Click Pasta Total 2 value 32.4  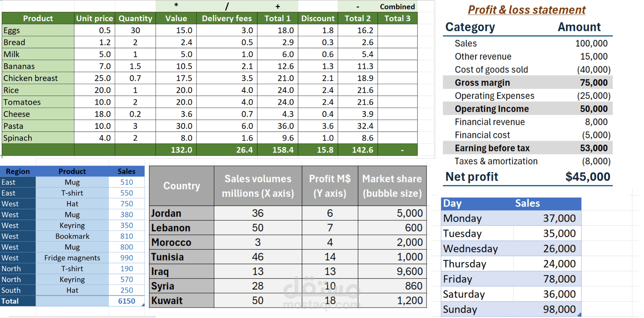358,126
